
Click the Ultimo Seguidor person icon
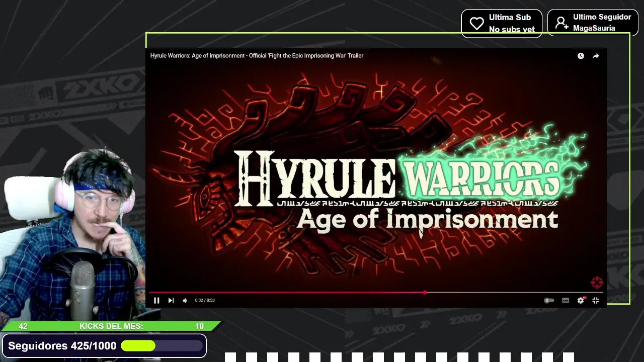point(562,23)
